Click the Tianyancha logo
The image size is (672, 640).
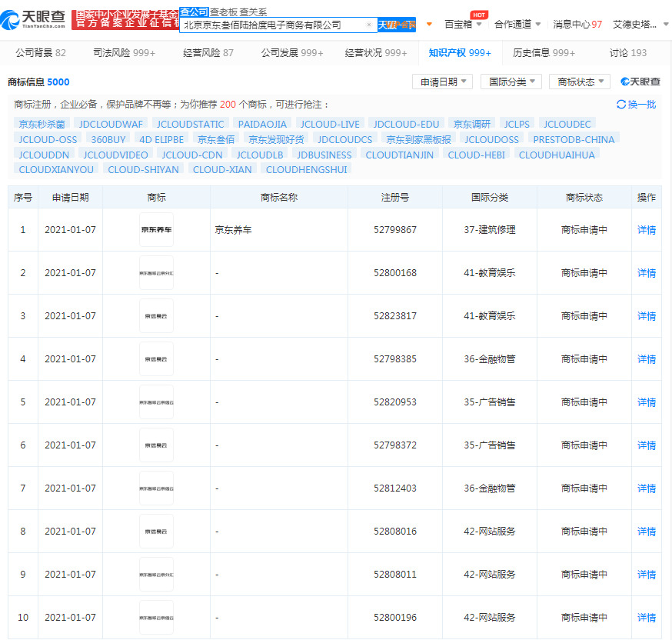33,19
